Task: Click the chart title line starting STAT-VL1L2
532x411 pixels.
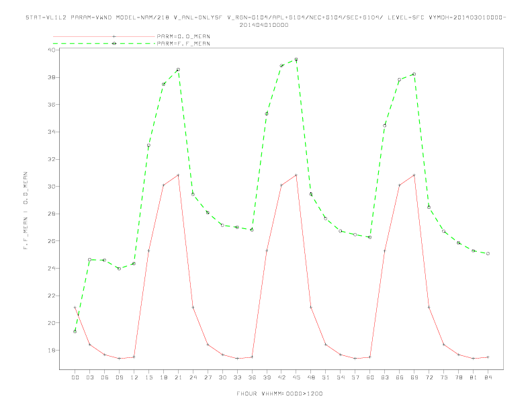Action: coord(265,17)
